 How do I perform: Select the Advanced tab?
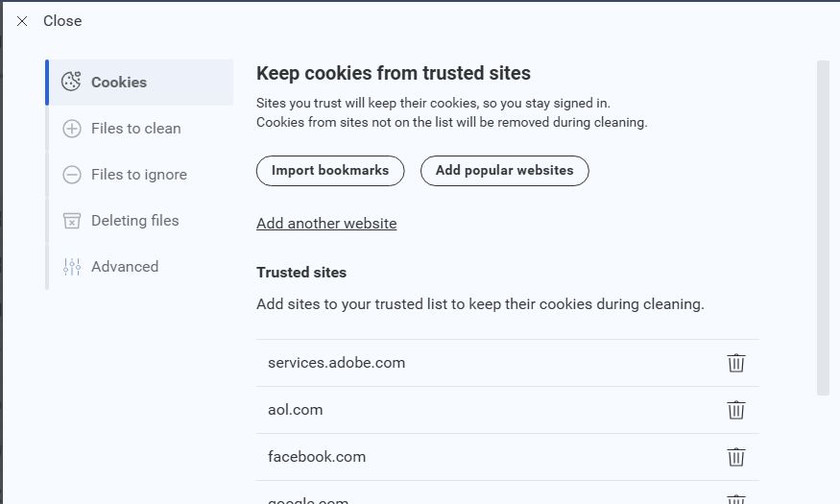(125, 267)
